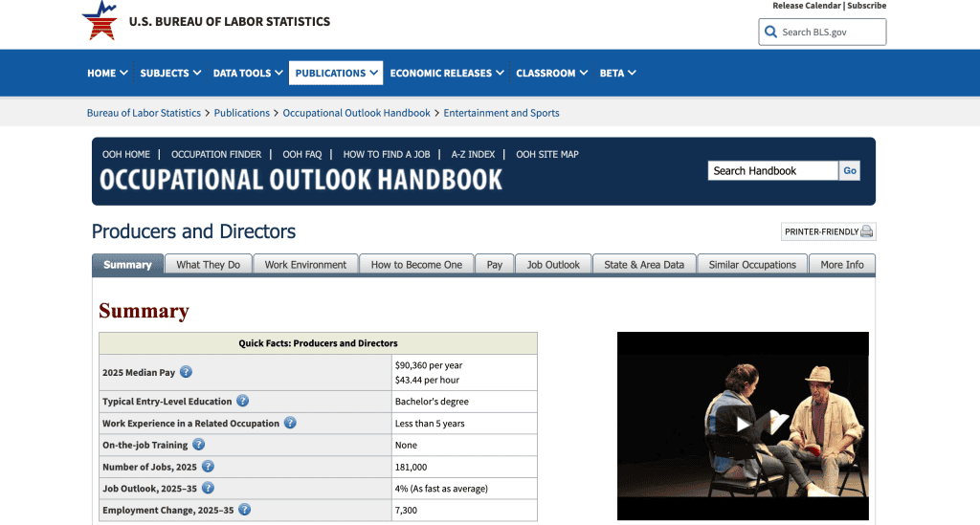Image resolution: width=980 pixels, height=525 pixels.
Task: Click the Occupational Outlook Handbook banner title
Action: pyautogui.click(x=301, y=180)
